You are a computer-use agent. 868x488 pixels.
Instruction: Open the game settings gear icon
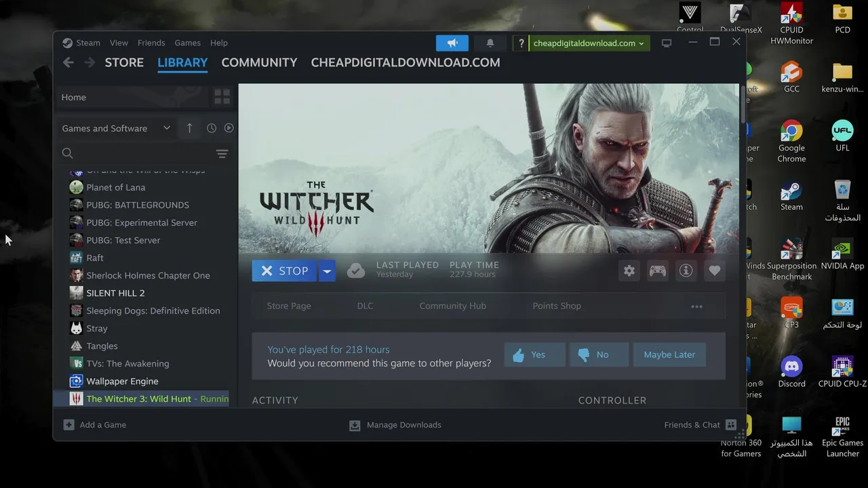(629, 270)
